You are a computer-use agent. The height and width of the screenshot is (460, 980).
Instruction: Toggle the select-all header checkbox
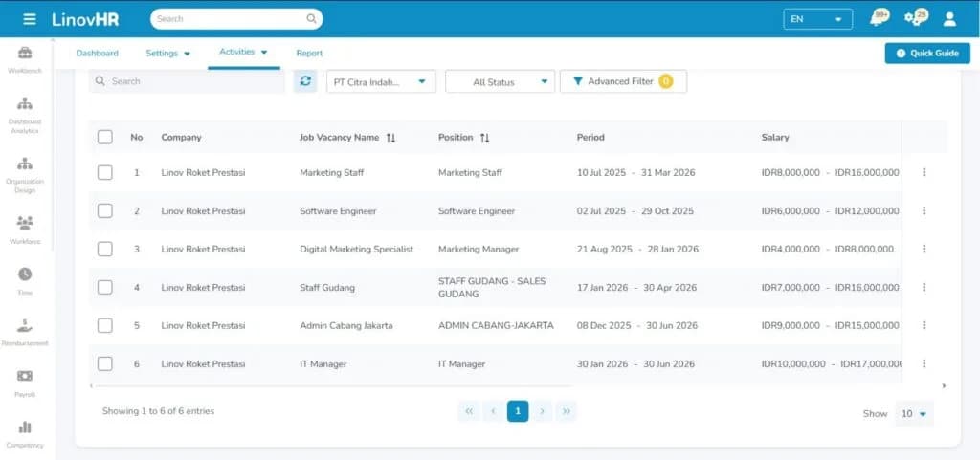105,138
